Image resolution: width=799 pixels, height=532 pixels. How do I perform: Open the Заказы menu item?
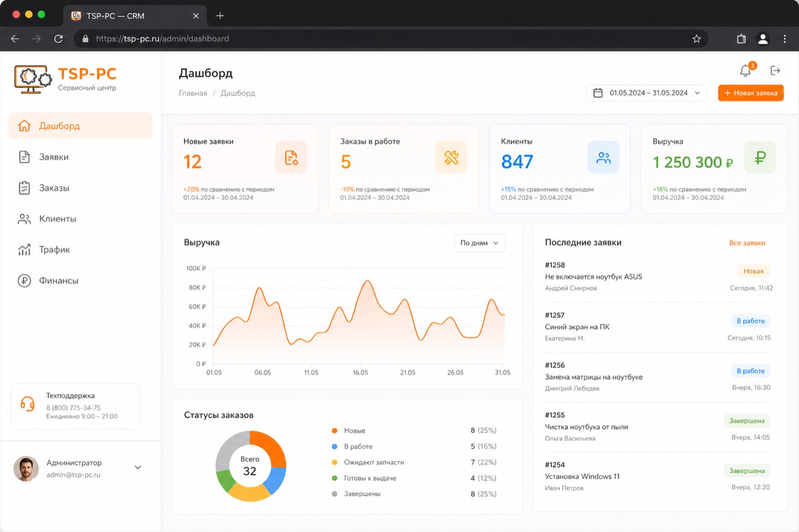80,188
